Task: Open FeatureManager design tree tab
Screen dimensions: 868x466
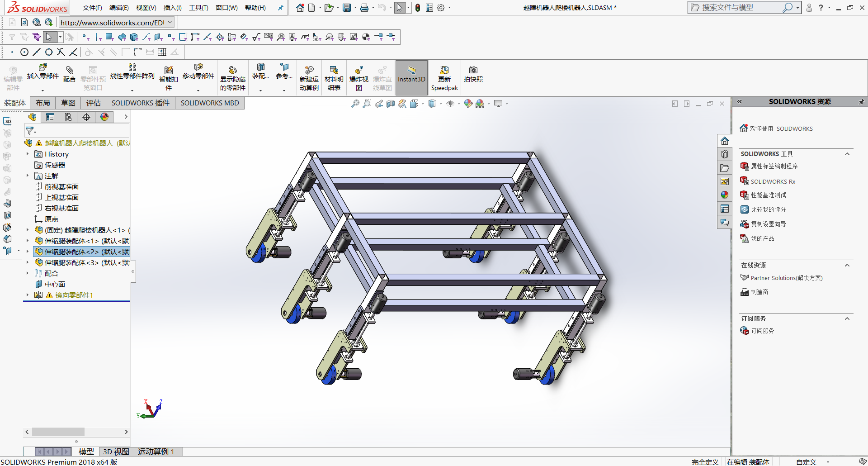Action: [33, 117]
